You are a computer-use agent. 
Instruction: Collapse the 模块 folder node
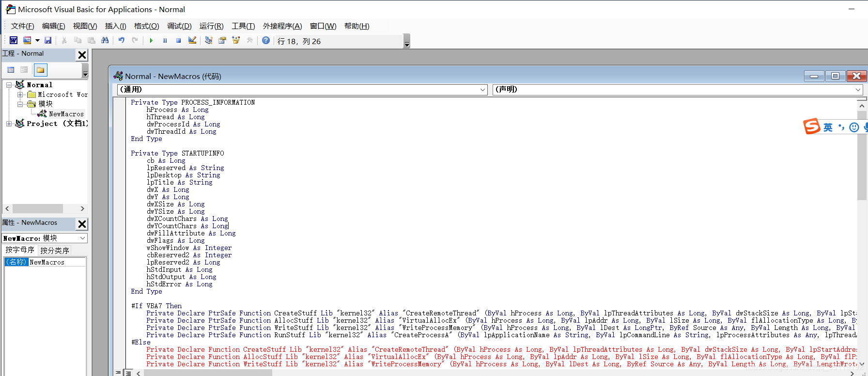pyautogui.click(x=20, y=104)
